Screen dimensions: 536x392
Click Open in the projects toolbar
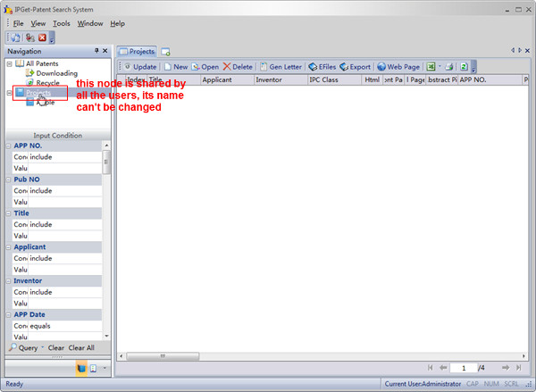(x=205, y=67)
